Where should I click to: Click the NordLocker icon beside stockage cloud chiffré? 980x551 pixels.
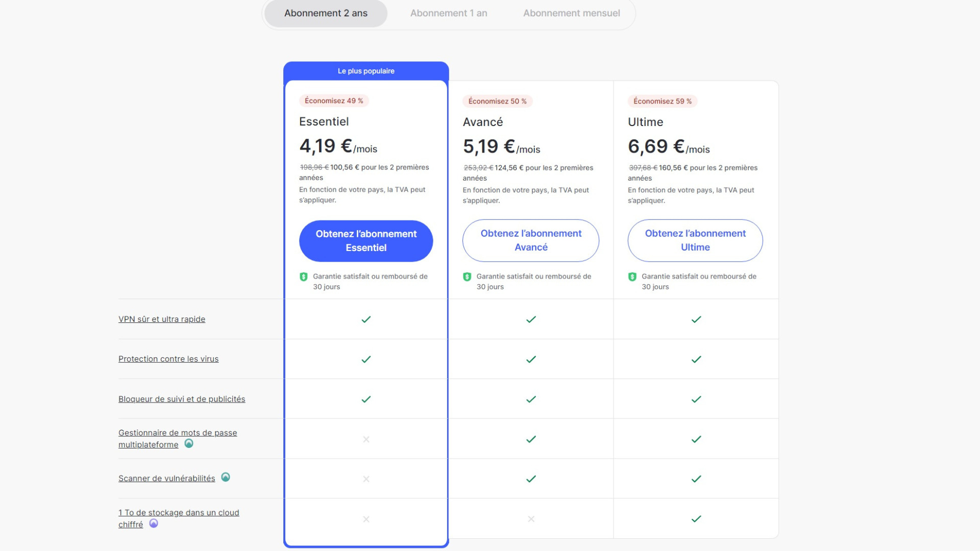[x=154, y=523]
